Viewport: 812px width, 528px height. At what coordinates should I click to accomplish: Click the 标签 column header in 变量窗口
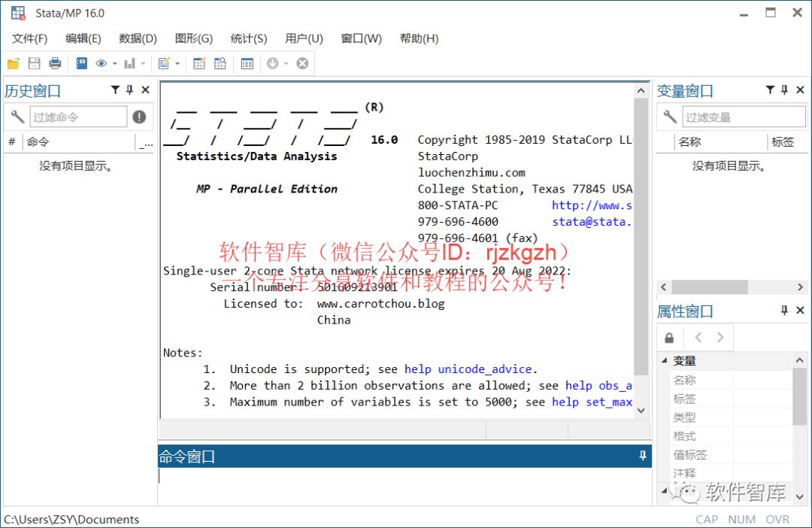[x=786, y=141]
